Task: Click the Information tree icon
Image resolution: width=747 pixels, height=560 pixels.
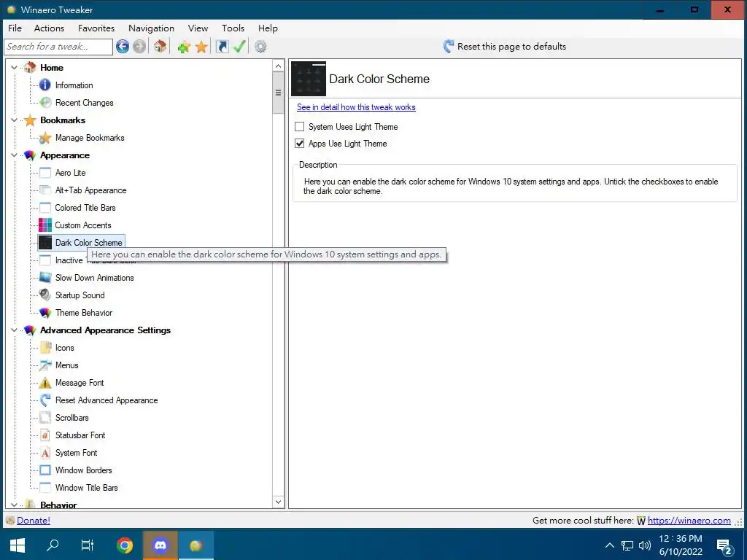Action: [44, 85]
